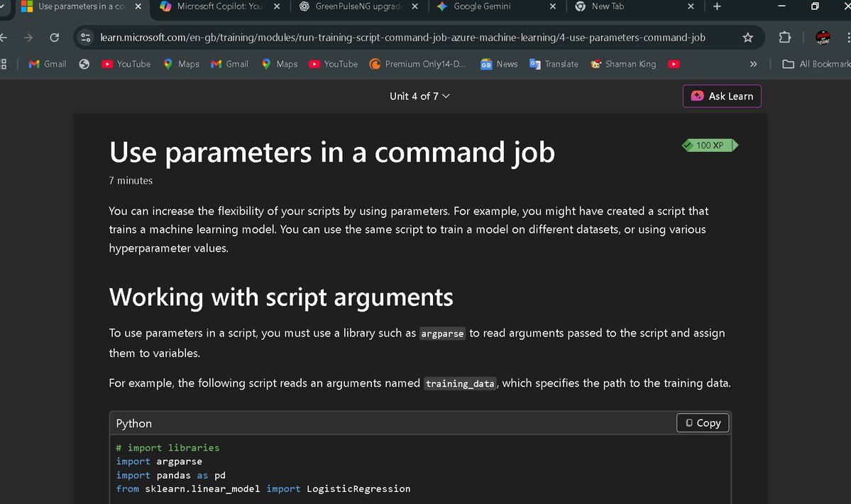
Task: Close the Google Gemini tab
Action: (552, 6)
